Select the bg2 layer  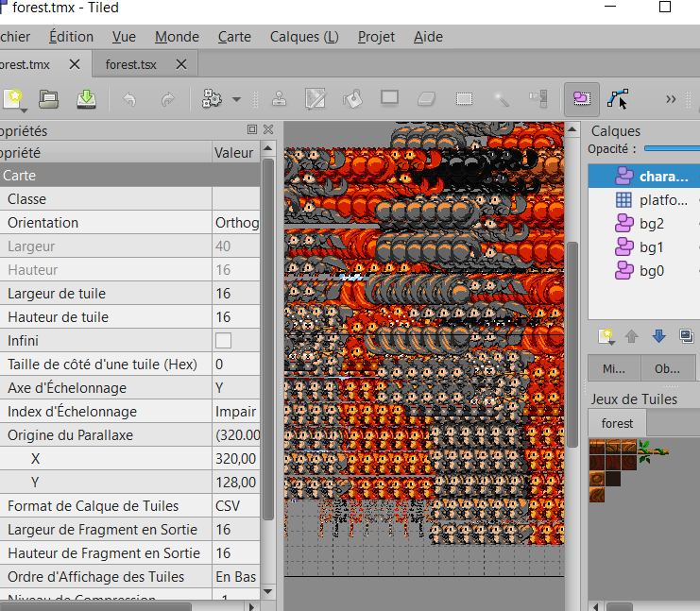(643, 224)
